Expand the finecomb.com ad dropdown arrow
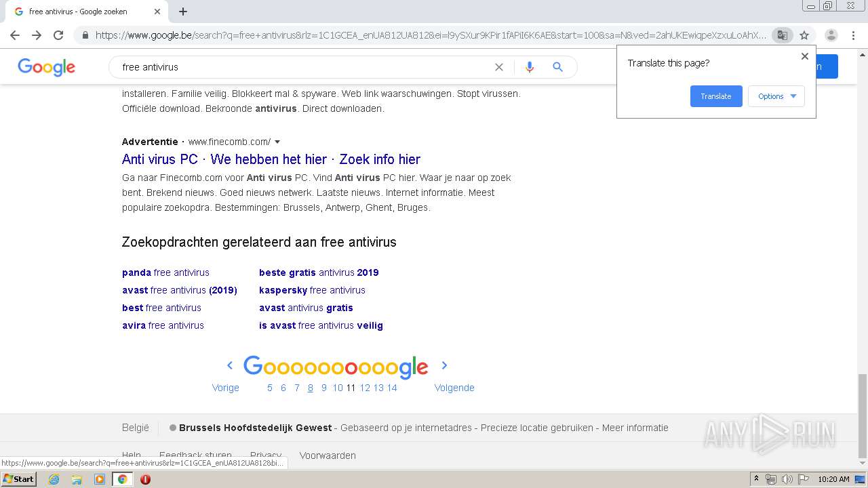The width and height of the screenshot is (868, 488). [277, 142]
